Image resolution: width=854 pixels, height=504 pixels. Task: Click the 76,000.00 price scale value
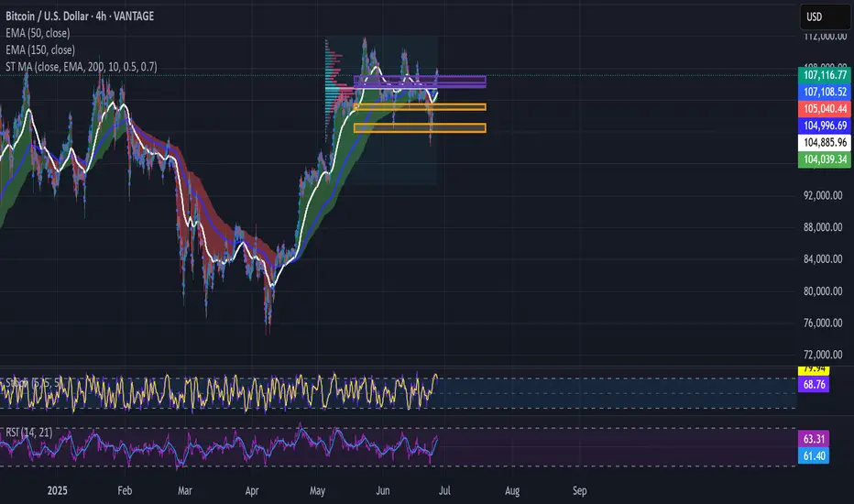tap(823, 323)
